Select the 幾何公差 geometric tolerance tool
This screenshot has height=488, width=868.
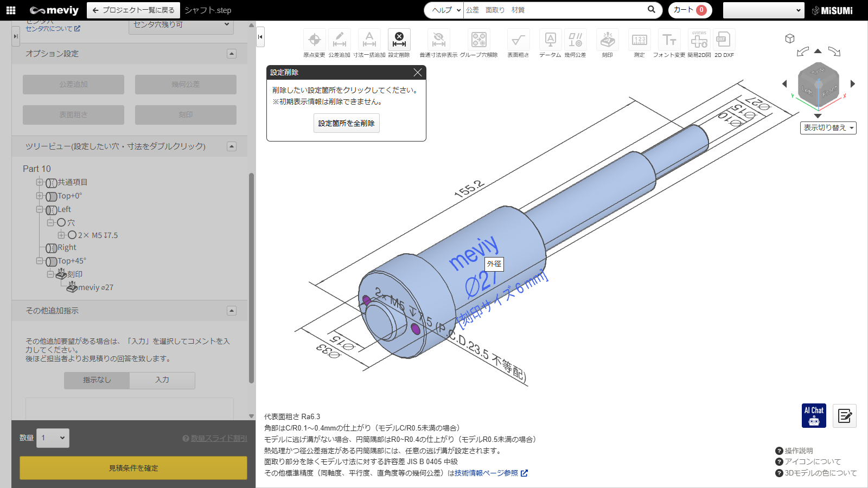pos(575,40)
